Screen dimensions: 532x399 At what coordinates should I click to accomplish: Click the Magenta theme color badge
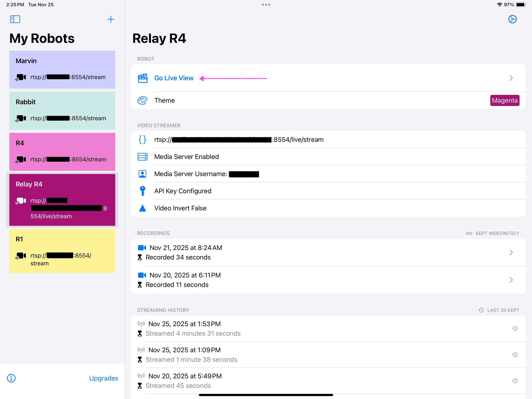pos(505,100)
